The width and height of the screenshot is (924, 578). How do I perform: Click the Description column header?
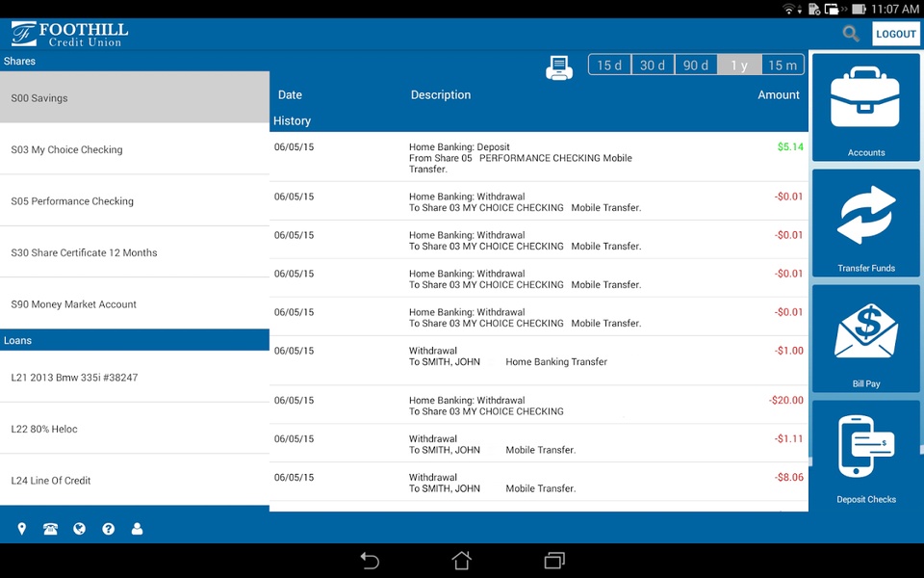[441, 95]
